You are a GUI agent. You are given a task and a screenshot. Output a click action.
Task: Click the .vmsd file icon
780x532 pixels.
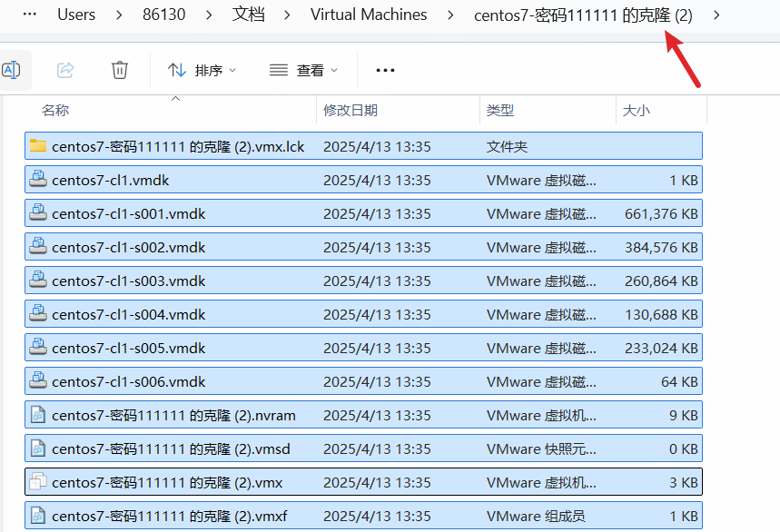pos(38,448)
